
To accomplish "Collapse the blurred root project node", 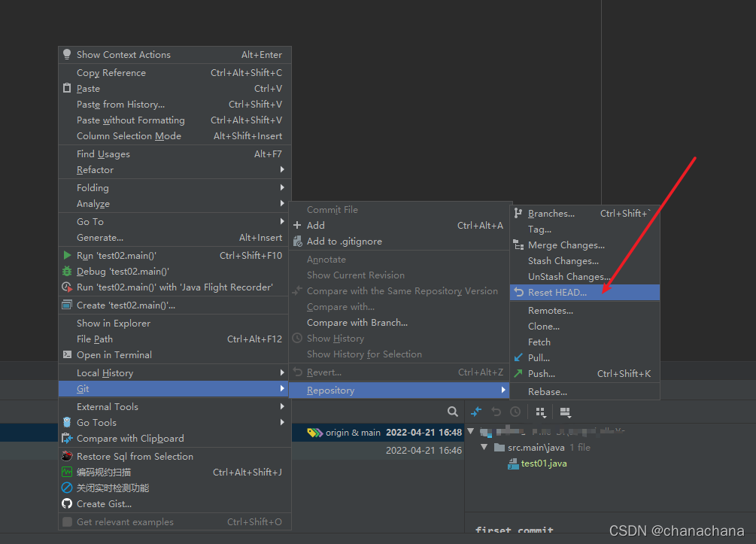I will click(x=471, y=431).
